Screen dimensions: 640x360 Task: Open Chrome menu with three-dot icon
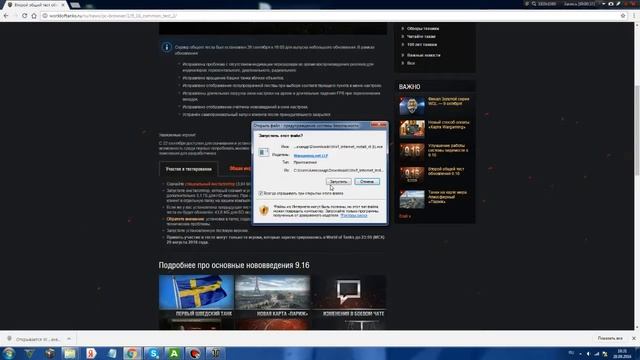coord(634,16)
